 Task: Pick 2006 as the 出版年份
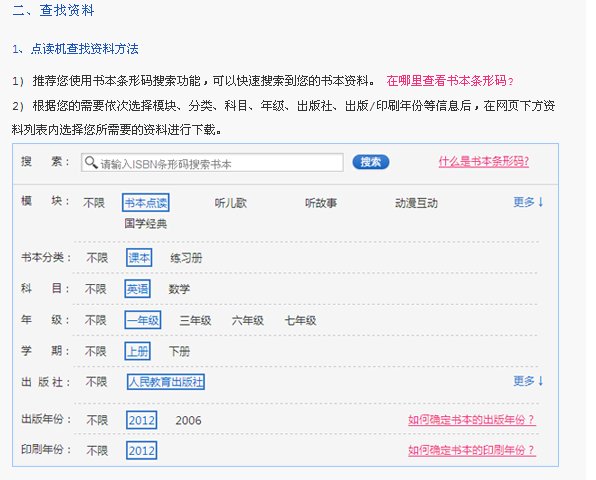(189, 420)
